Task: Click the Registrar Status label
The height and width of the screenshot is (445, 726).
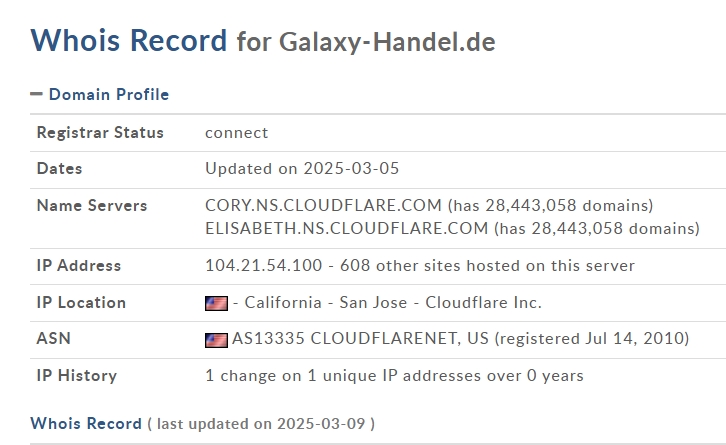Action: pyautogui.click(x=100, y=132)
